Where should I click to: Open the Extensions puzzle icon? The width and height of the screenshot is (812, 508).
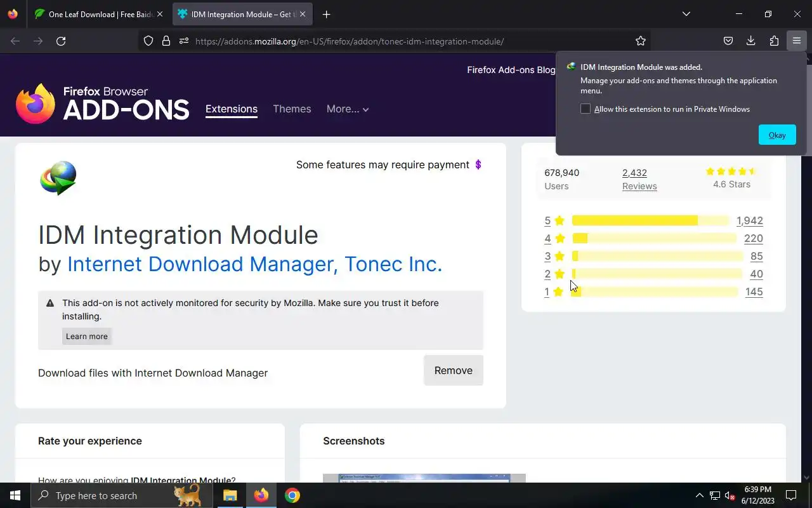pos(774,41)
